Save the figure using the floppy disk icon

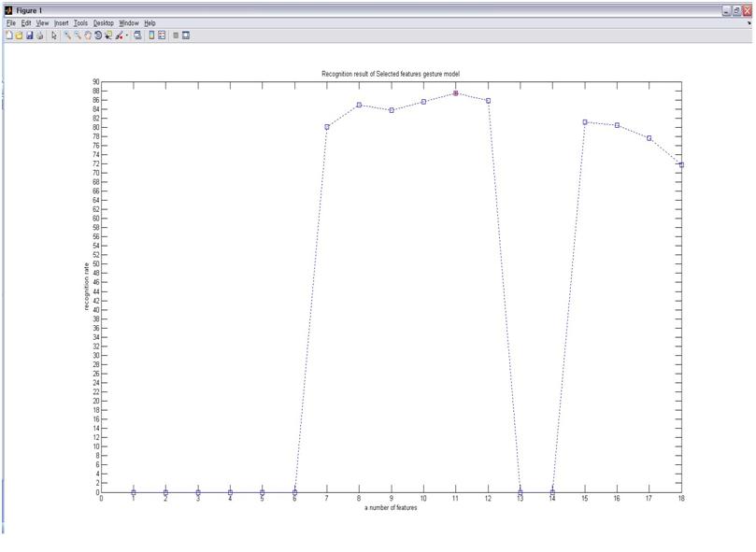29,35
